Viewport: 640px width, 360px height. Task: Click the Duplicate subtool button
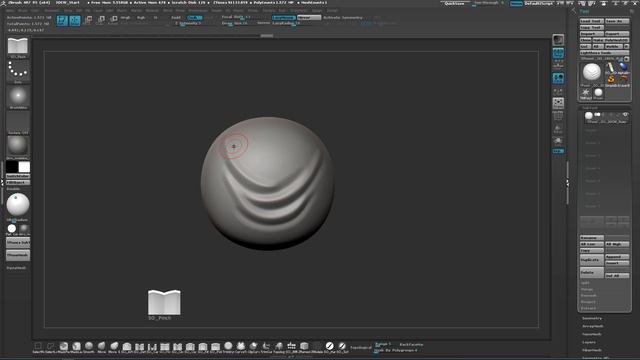coord(592,260)
